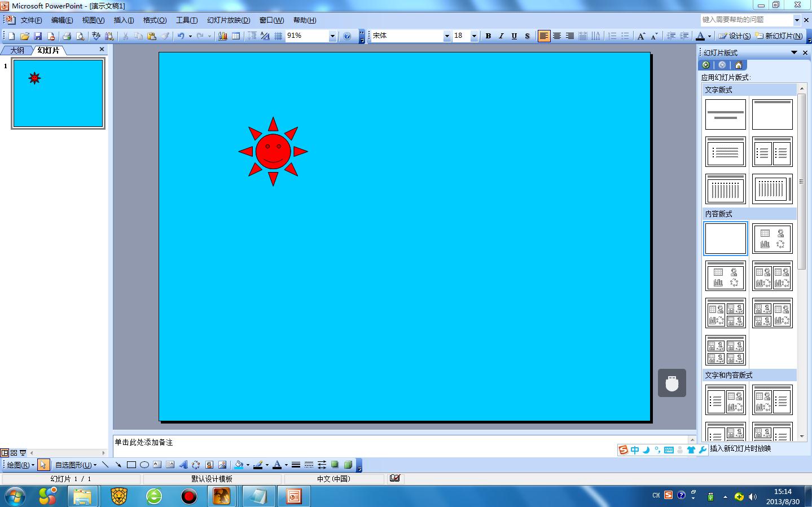Click the drawing toolbar font color button

coord(277,465)
